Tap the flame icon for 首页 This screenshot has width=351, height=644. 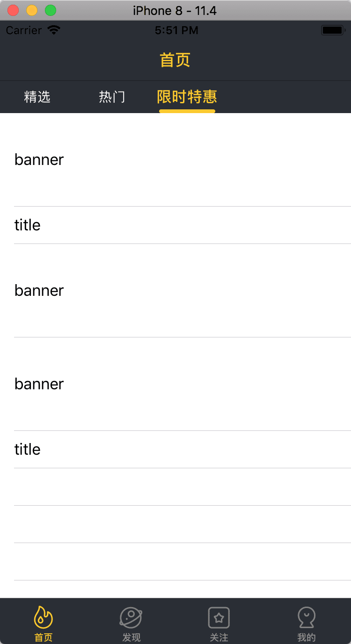tap(44, 618)
